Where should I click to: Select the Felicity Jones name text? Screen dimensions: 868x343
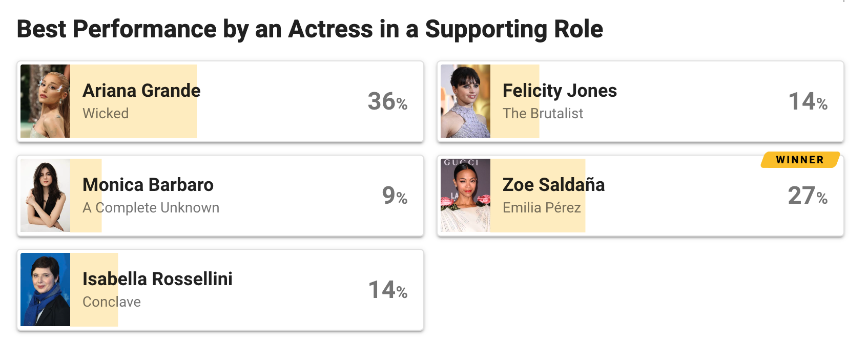pos(560,91)
